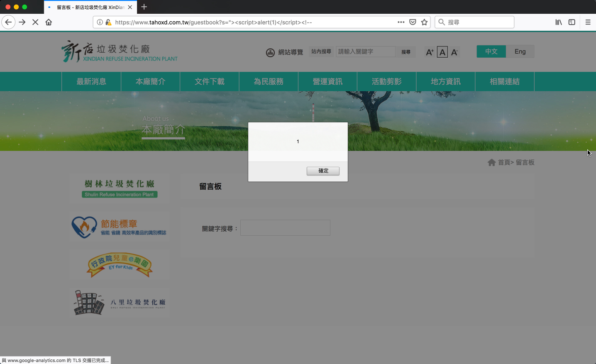Click the site keyword search field
Image resolution: width=596 pixels, height=364 pixels.
[366, 51]
